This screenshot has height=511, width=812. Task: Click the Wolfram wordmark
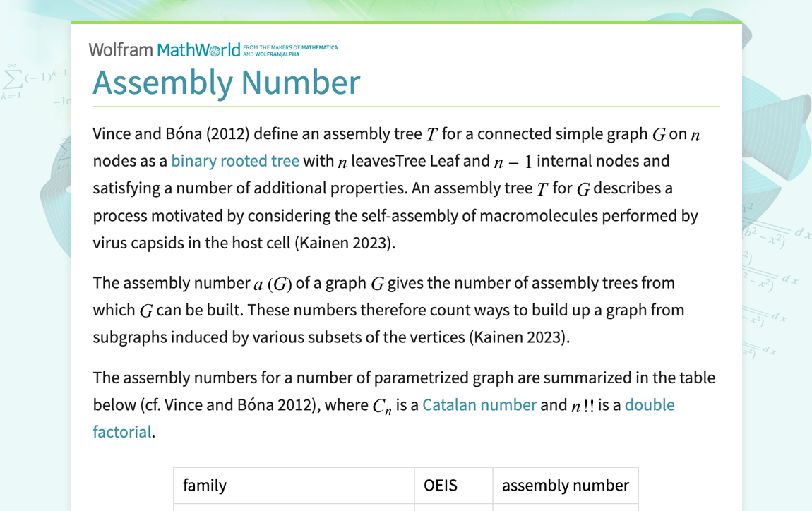point(120,49)
